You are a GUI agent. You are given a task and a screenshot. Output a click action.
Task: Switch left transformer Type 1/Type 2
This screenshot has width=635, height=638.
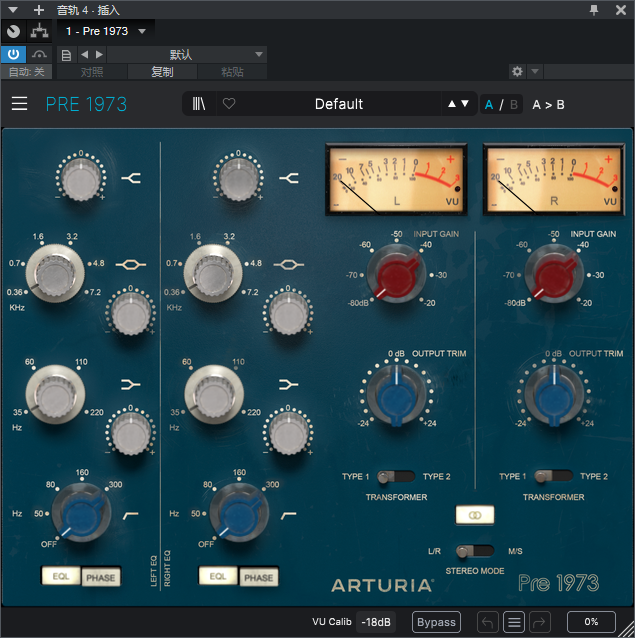pyautogui.click(x=395, y=476)
